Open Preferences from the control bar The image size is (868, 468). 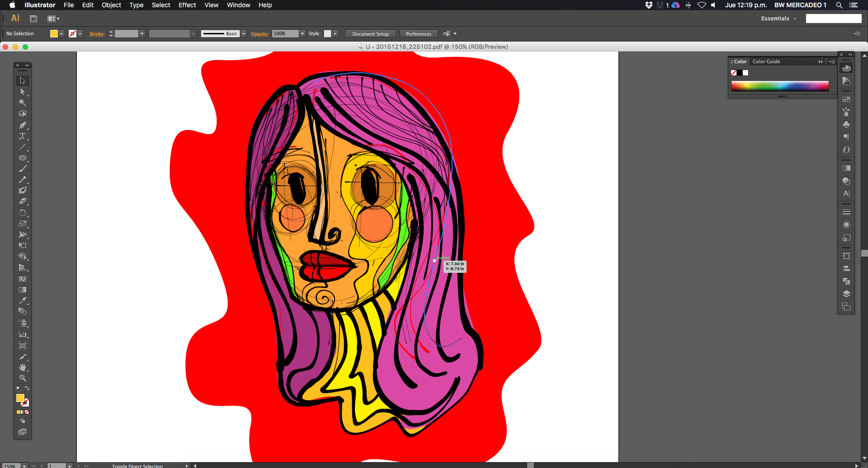pyautogui.click(x=418, y=34)
